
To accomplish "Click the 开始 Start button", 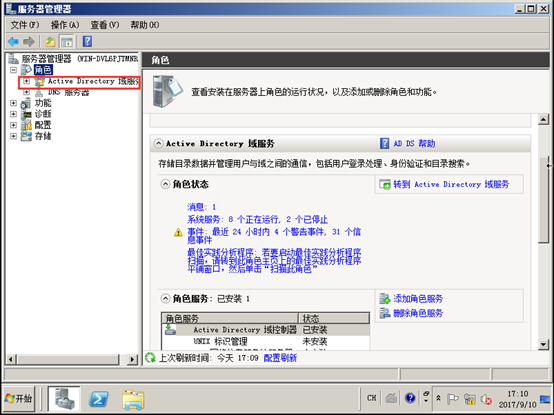I will (19, 399).
